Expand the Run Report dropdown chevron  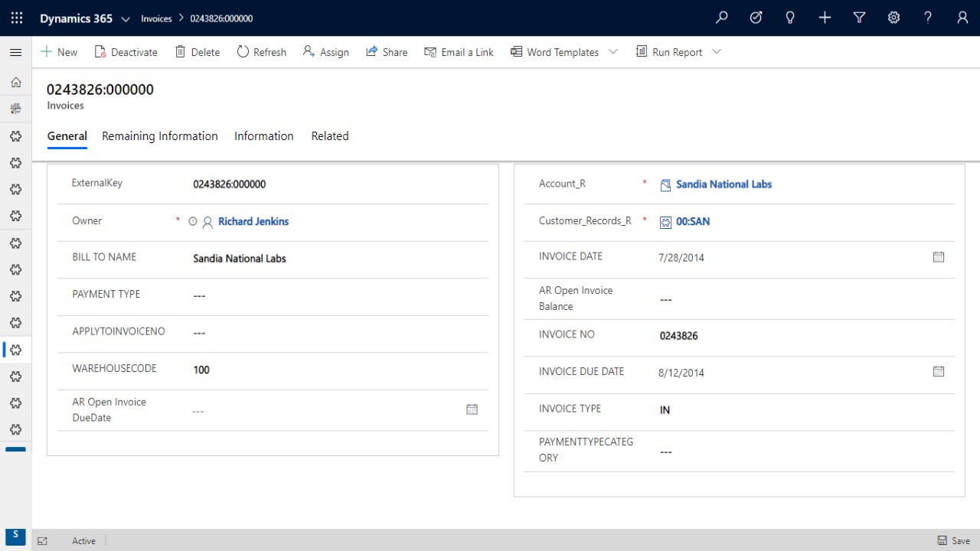click(x=717, y=52)
